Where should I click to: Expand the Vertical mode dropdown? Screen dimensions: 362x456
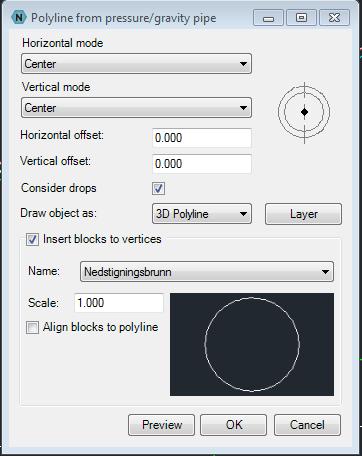point(136,108)
